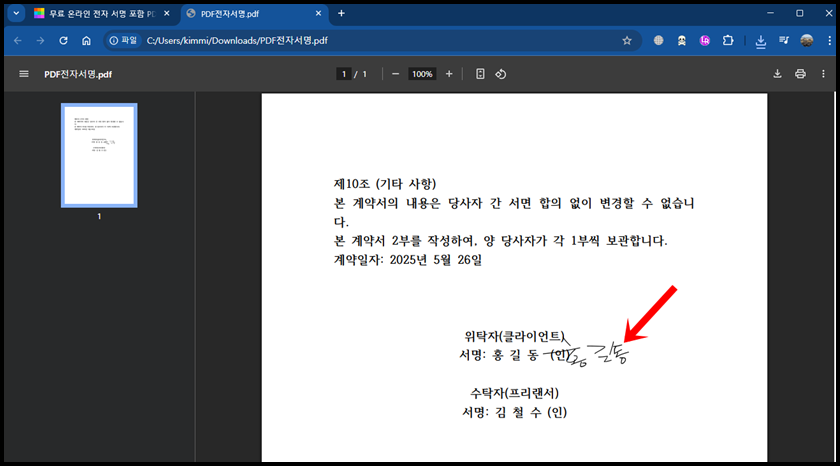Switch to the 무료 온라인 전자 서명 tab
Image resolution: width=840 pixels, height=466 pixels.
pos(102,13)
